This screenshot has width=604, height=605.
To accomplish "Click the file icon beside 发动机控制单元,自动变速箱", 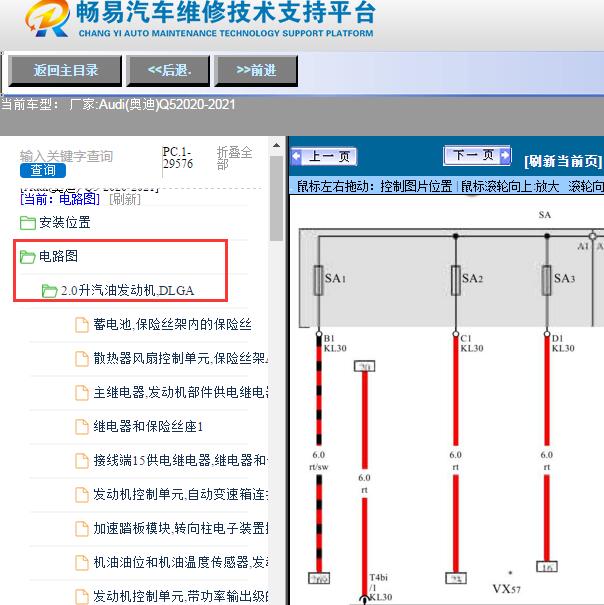I will tap(82, 495).
